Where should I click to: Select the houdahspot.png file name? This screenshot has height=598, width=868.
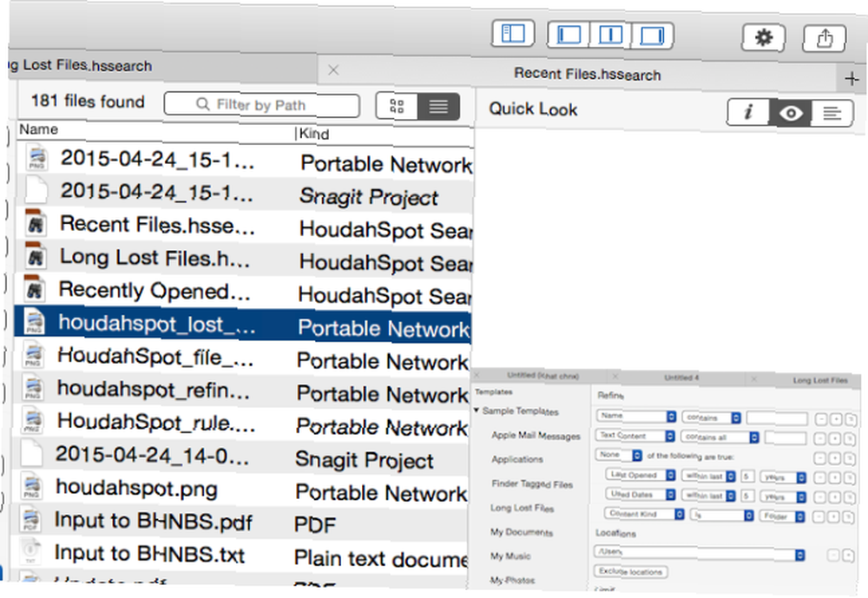point(136,488)
